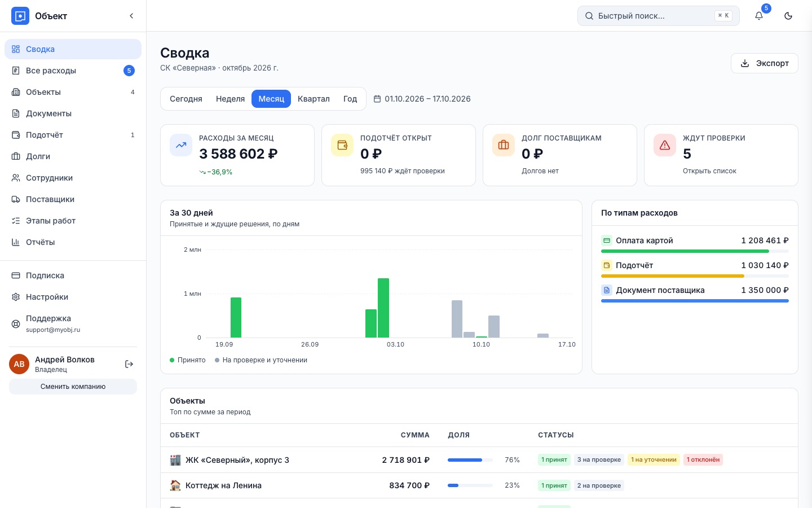
Task: Switch period to Неделя
Action: 230,99
